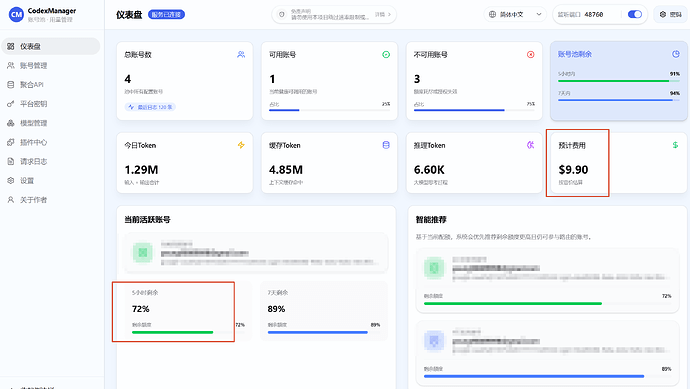Open 请求日志 in the sidebar
This screenshot has width=690, height=389.
point(51,161)
